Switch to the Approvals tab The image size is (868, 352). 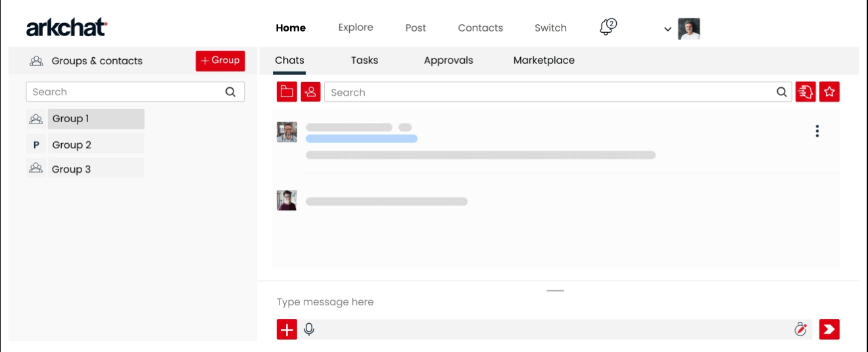(448, 60)
